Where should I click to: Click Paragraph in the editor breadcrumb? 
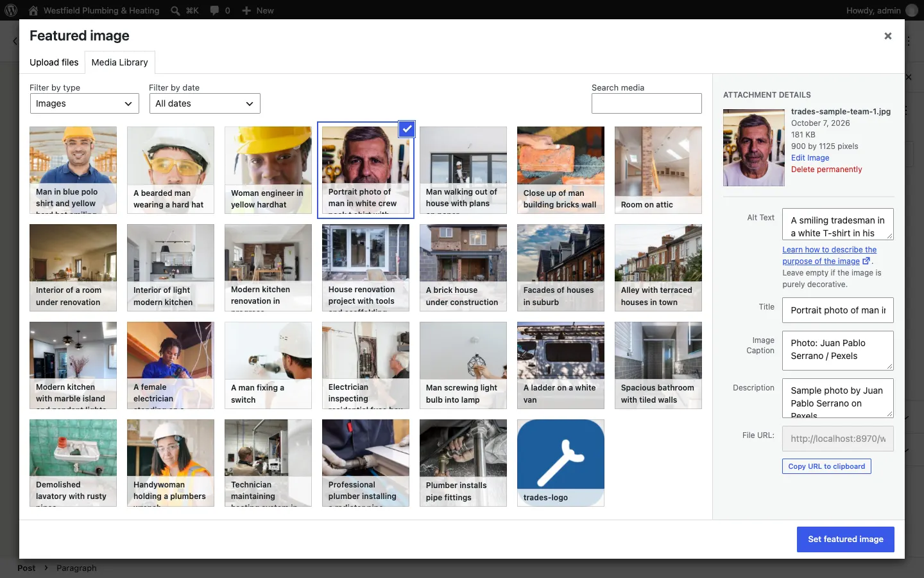click(x=76, y=568)
